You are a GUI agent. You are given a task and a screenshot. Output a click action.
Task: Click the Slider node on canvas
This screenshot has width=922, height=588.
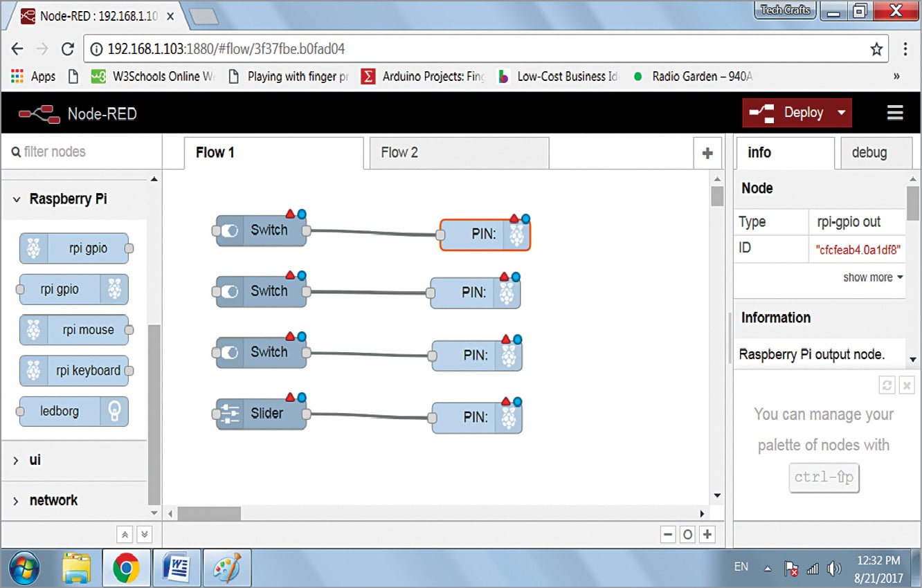tap(261, 414)
